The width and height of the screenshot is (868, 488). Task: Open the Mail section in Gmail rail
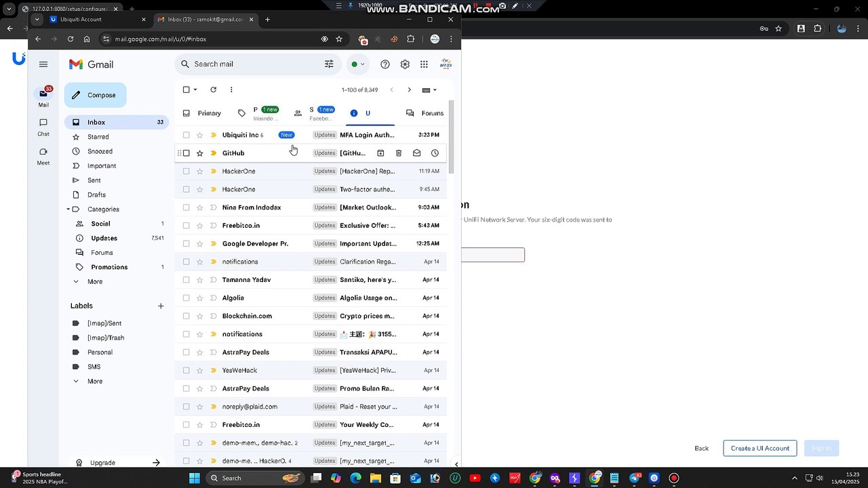(43, 97)
